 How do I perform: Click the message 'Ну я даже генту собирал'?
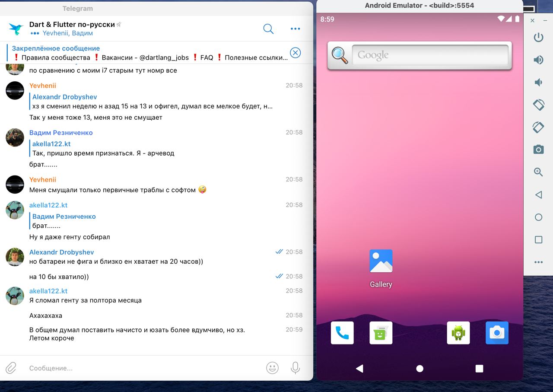click(70, 237)
